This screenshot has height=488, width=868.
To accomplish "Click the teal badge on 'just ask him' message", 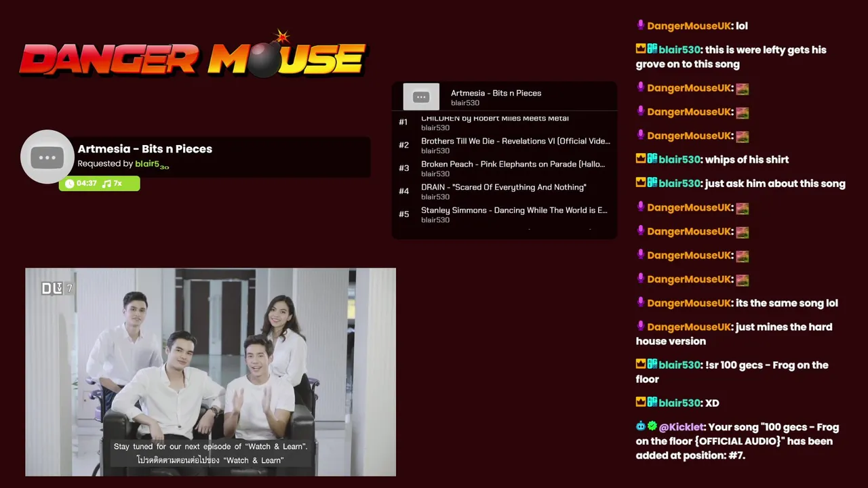I will tap(652, 183).
